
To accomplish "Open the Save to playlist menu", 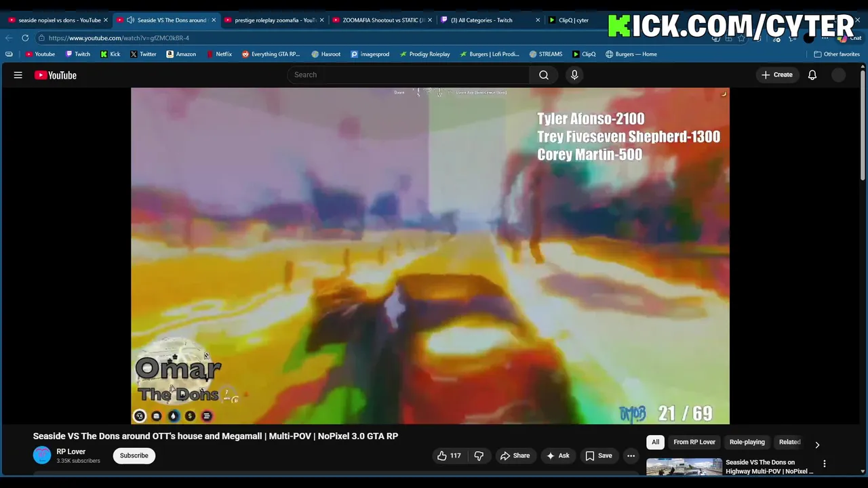I will (599, 455).
